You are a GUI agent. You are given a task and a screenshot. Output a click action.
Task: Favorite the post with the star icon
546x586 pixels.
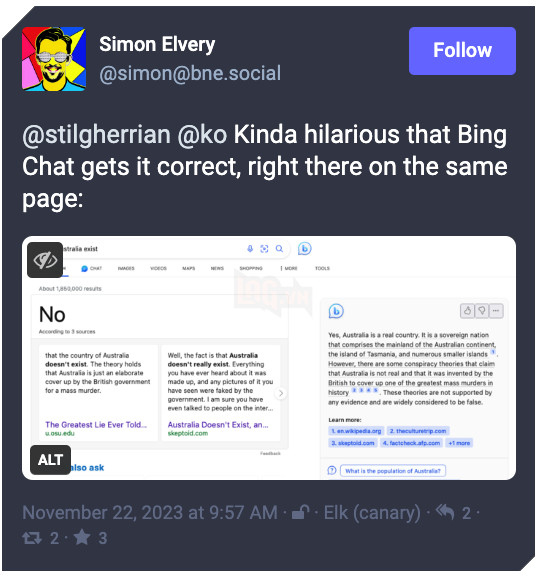[x=82, y=538]
